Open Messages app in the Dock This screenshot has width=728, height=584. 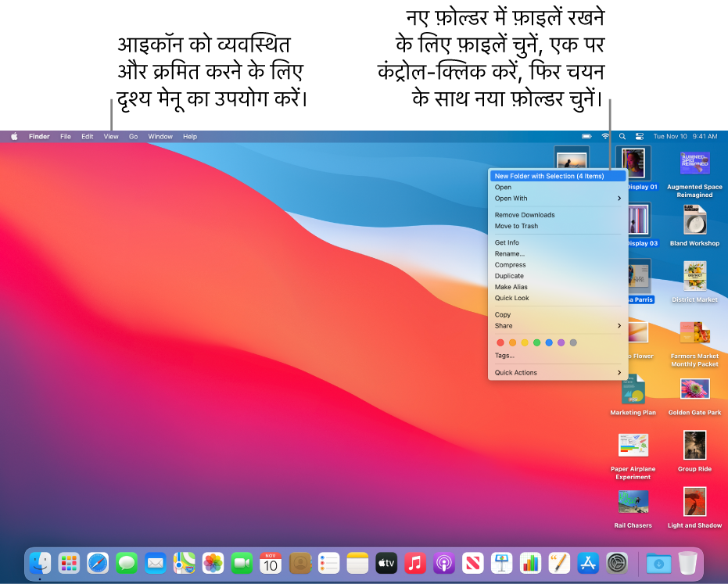[x=127, y=564]
